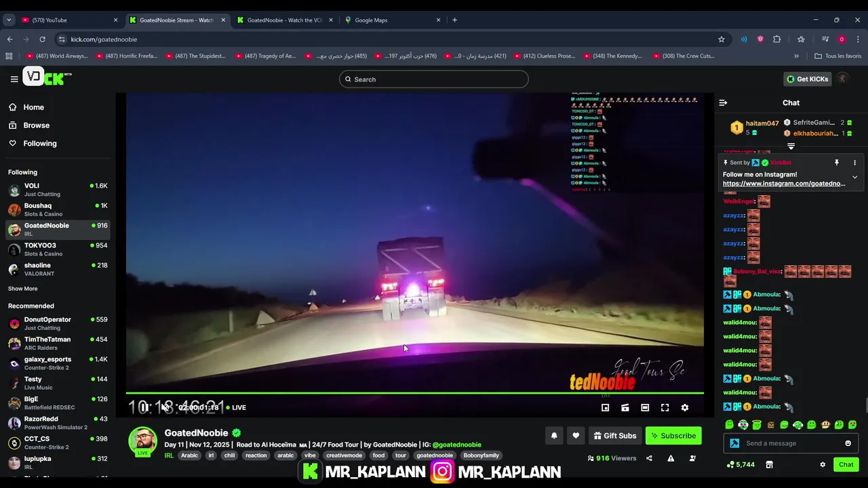Unmute the stream volume icon

164,407
